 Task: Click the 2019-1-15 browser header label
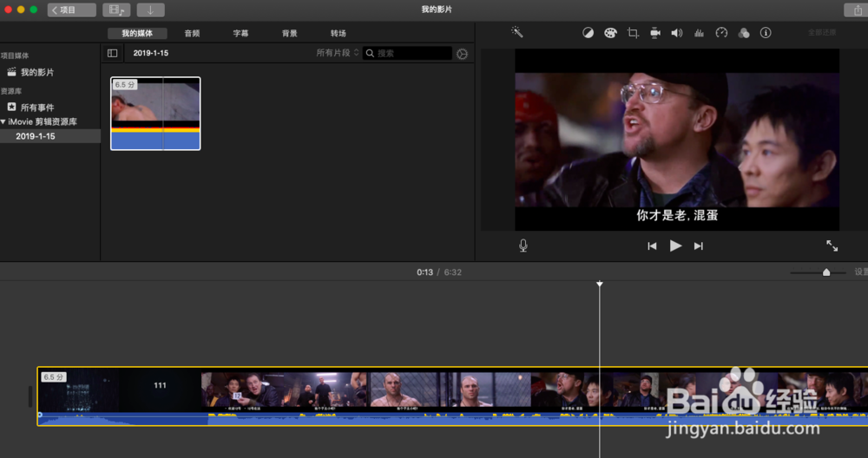point(150,53)
